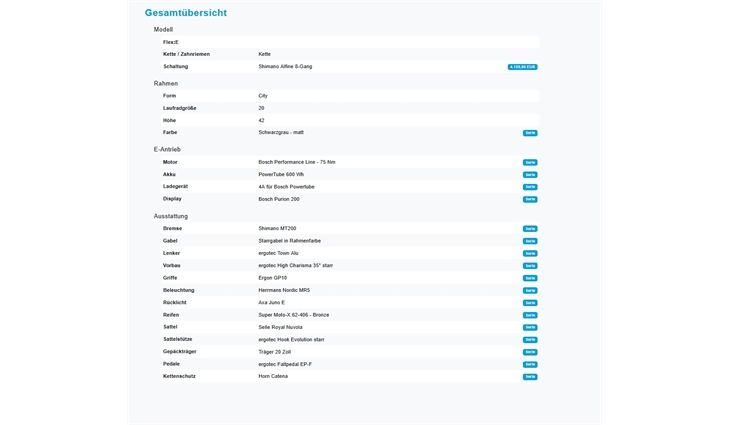Image resolution: width=730 pixels, height=425 pixels.
Task: Click the Gesamtübersicht heading
Action: click(185, 14)
